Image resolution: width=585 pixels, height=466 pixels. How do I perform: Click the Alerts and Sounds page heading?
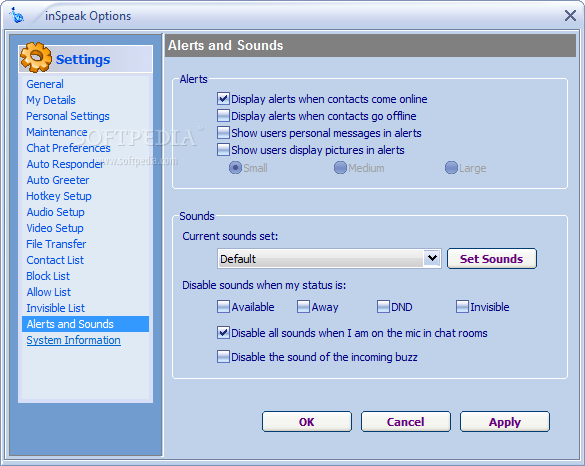click(225, 46)
